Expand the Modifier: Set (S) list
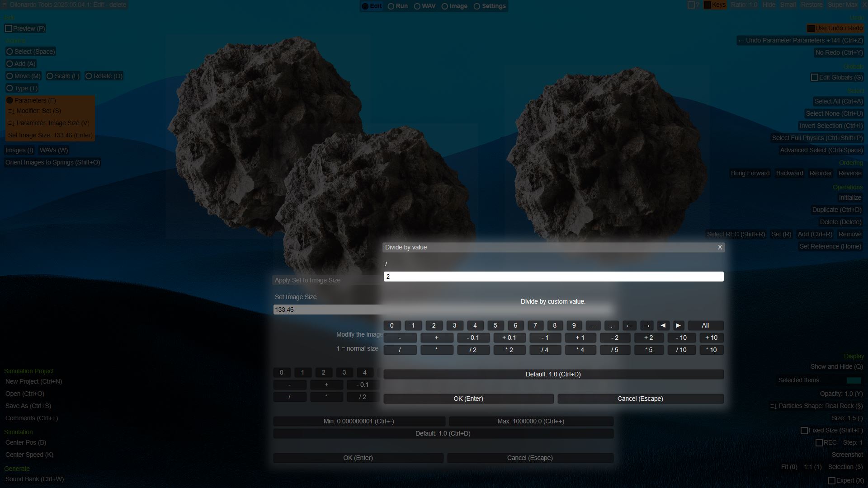The height and width of the screenshot is (488, 868). click(34, 111)
